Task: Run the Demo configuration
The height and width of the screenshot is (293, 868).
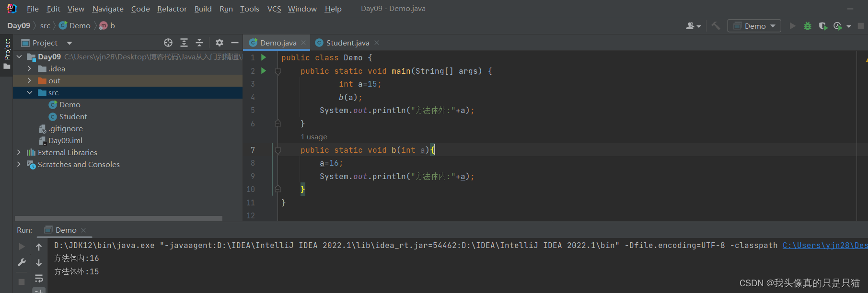Action: coord(792,26)
